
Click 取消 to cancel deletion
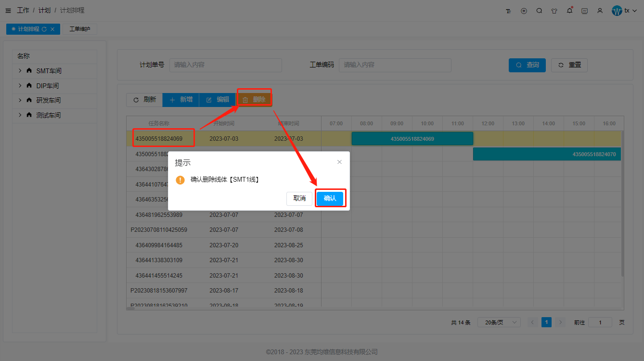pos(299,199)
